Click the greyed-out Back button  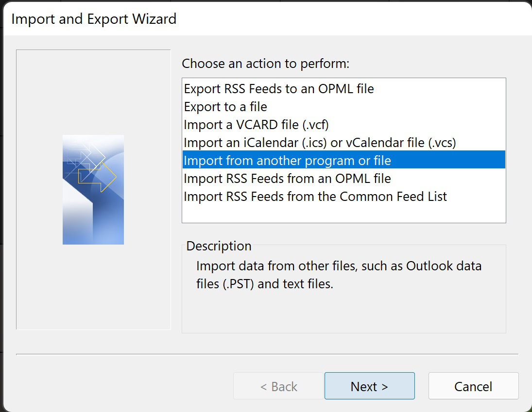click(x=278, y=386)
